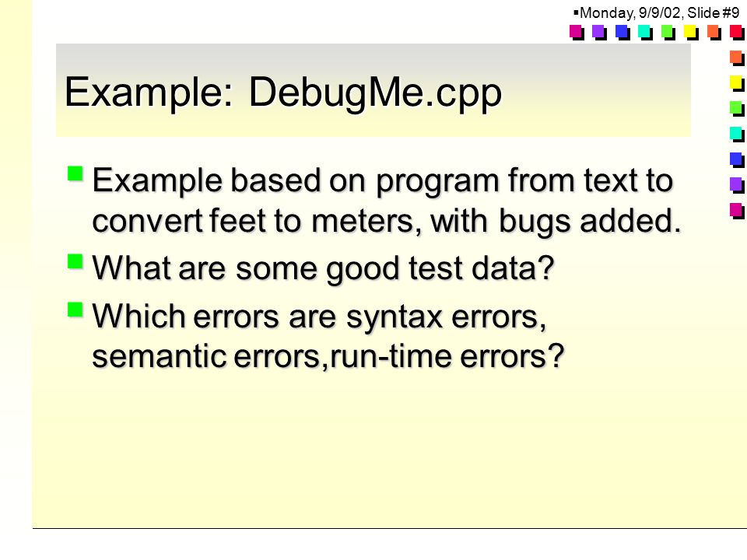Select the blue square in the vertical column
This screenshot has height=560, width=747.
coord(737,159)
